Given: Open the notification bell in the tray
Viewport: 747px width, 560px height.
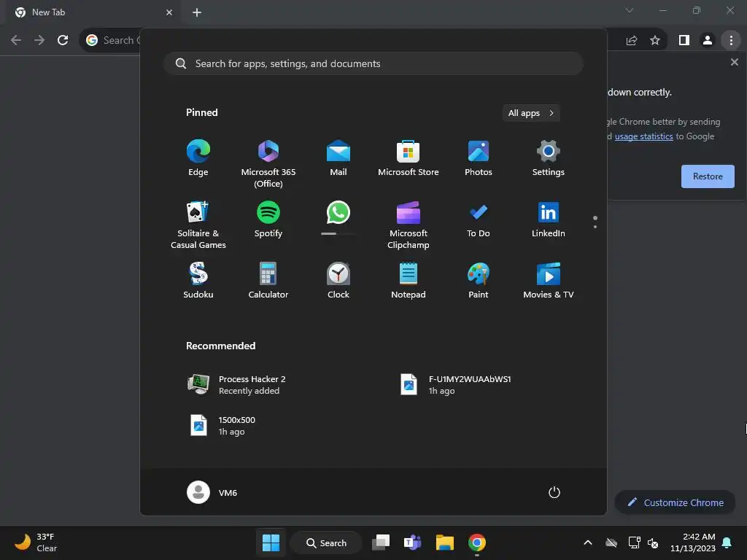Looking at the screenshot, I should point(727,542).
